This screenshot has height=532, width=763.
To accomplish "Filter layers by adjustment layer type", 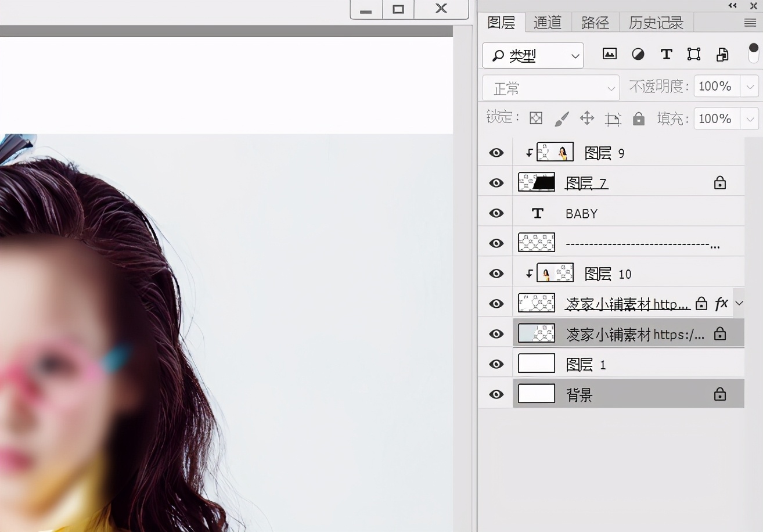I will click(x=638, y=55).
